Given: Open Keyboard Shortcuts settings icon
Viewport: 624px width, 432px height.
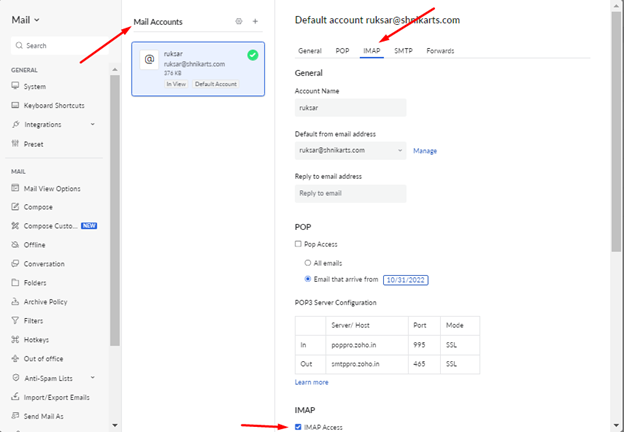Looking at the screenshot, I should [15, 105].
